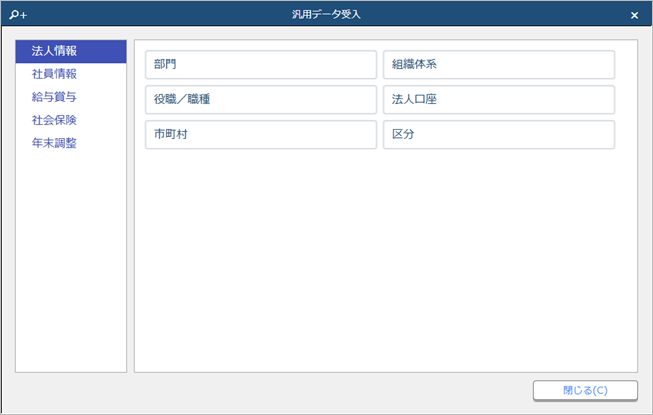Open the 給与賞与 category
This screenshot has width=653, height=415.
tap(71, 97)
